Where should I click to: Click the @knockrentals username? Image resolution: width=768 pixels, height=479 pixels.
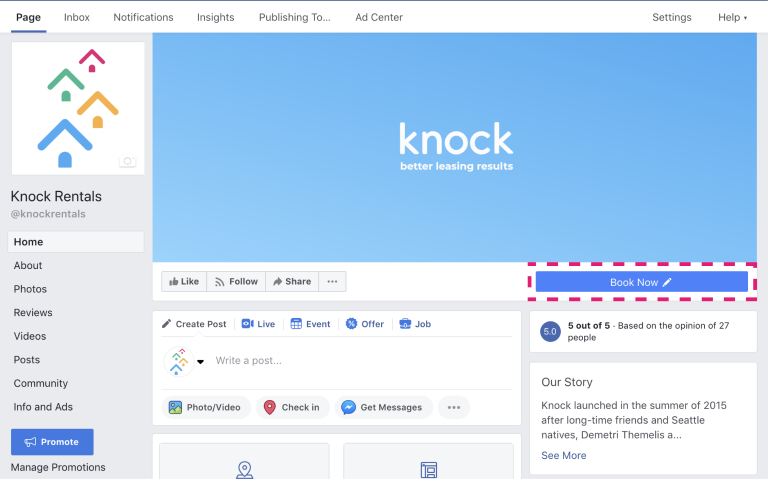point(48,214)
